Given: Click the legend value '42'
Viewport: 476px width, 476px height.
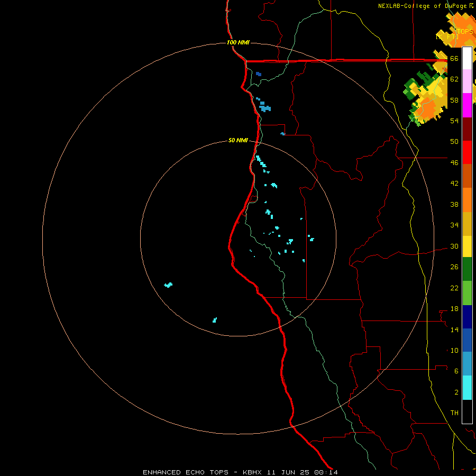Looking at the screenshot, I should tap(454, 184).
